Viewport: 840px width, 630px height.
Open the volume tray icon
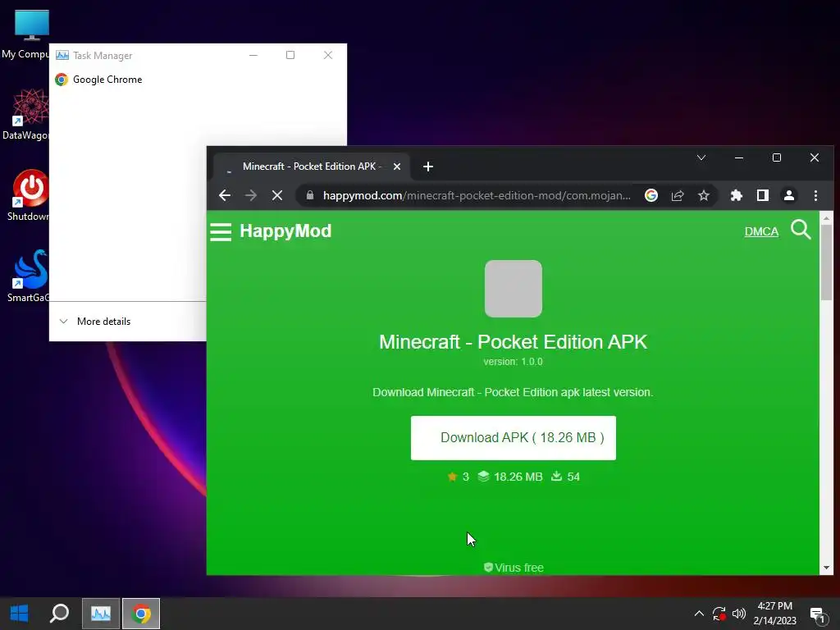(x=739, y=614)
